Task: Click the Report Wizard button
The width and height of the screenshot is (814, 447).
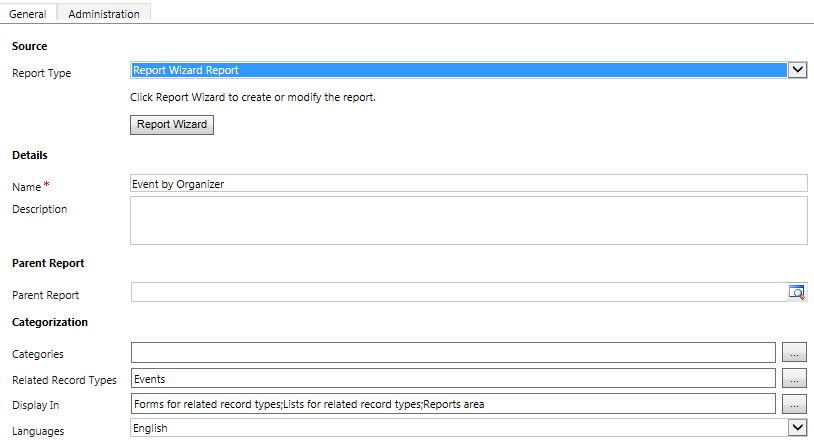Action: click(x=172, y=125)
